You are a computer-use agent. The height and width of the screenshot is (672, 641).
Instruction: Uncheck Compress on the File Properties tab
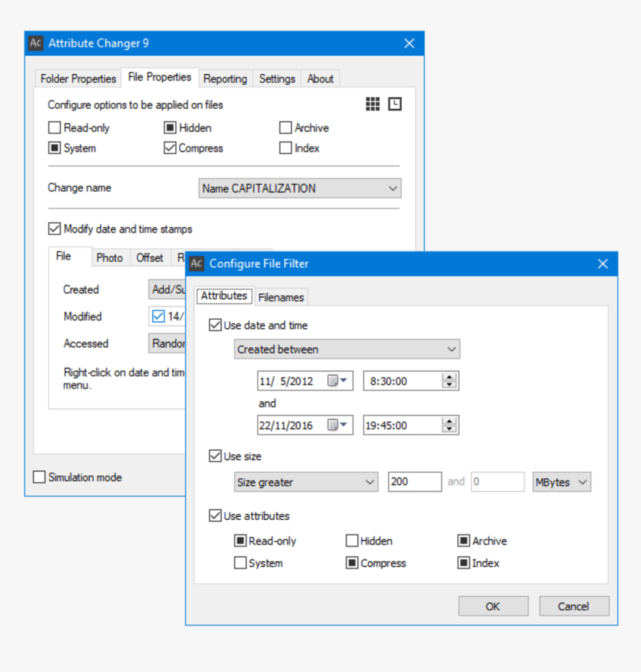pos(169,148)
